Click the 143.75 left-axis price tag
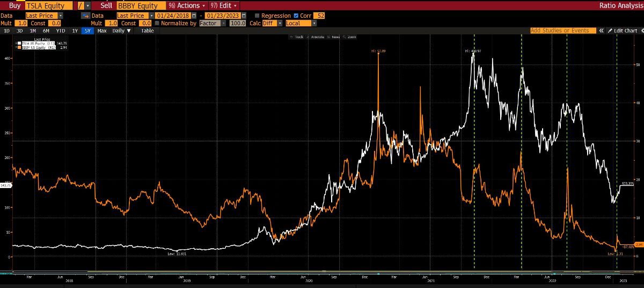The height and width of the screenshot is (288, 644). click(x=6, y=185)
